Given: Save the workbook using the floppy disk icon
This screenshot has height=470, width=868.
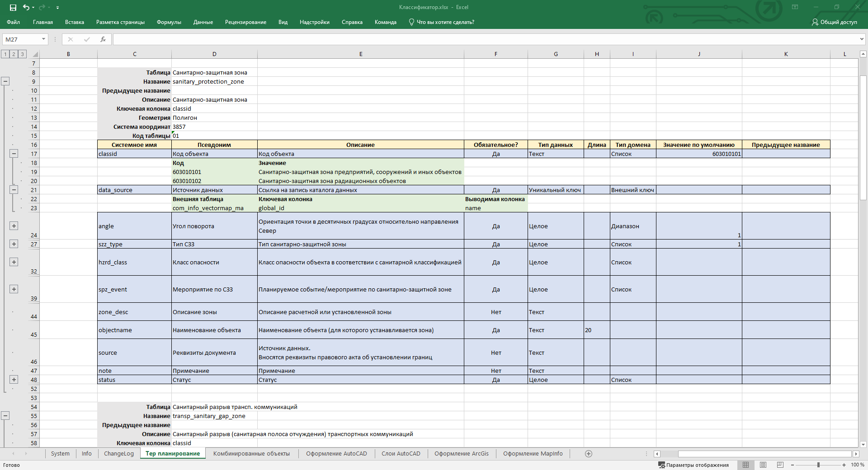Looking at the screenshot, I should click(x=13, y=7).
